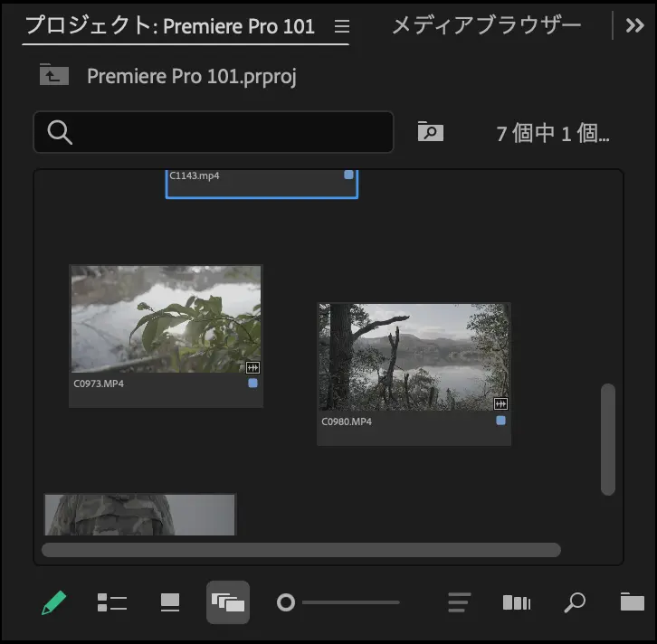Click the horizontal scrollbar in the bin
The image size is (657, 644).
click(300, 550)
